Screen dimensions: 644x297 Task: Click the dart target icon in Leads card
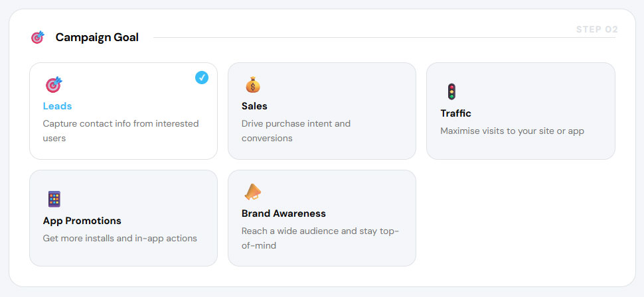tap(53, 84)
